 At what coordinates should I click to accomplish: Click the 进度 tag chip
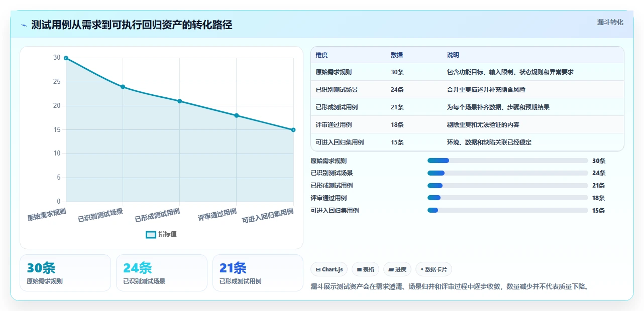click(x=397, y=269)
